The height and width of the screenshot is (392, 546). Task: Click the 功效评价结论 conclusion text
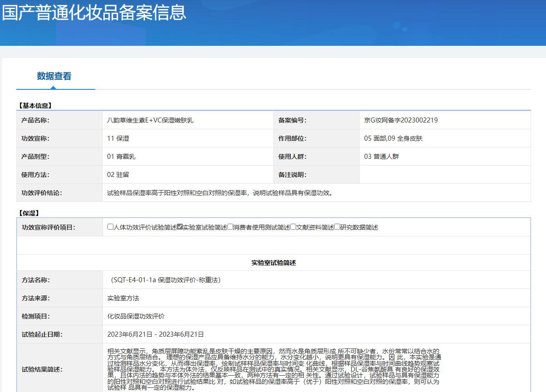(220, 193)
